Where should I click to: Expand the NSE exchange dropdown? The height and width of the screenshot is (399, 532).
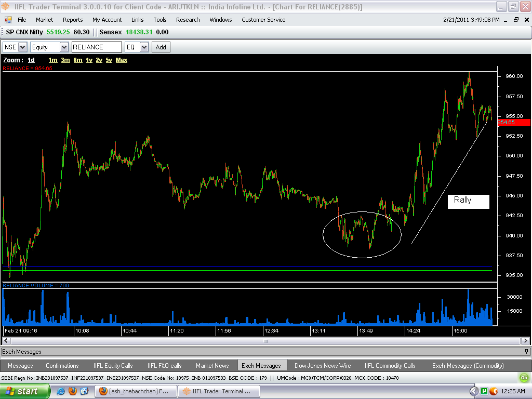pos(23,47)
